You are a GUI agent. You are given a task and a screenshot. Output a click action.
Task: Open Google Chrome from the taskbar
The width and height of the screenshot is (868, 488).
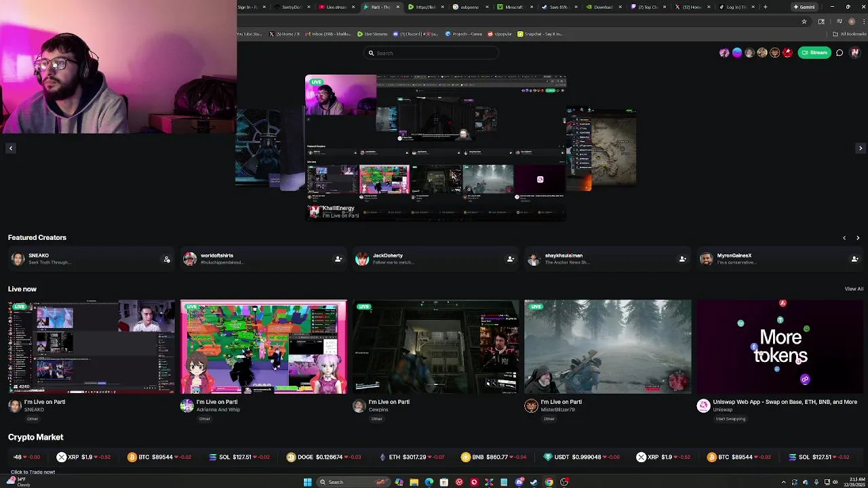[x=549, y=482]
